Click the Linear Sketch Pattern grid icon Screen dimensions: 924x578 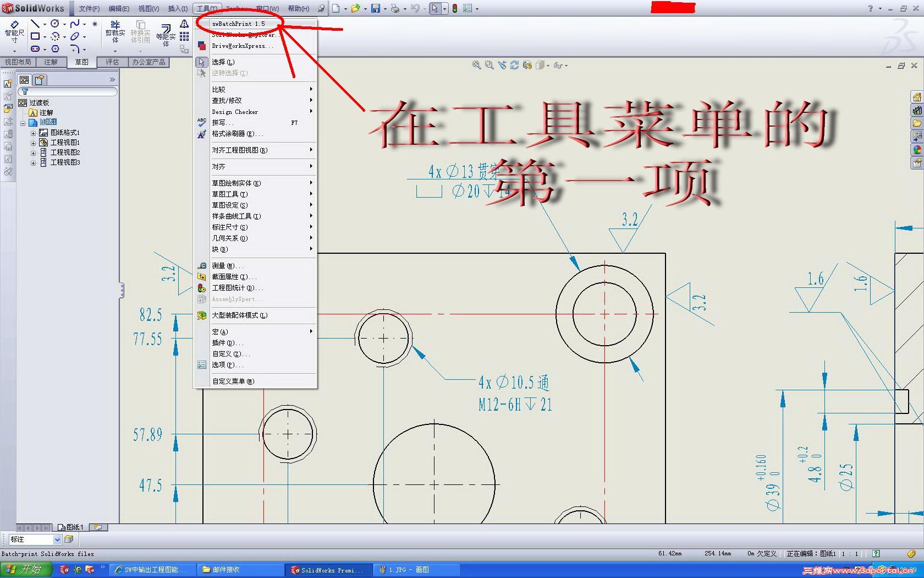click(x=184, y=36)
